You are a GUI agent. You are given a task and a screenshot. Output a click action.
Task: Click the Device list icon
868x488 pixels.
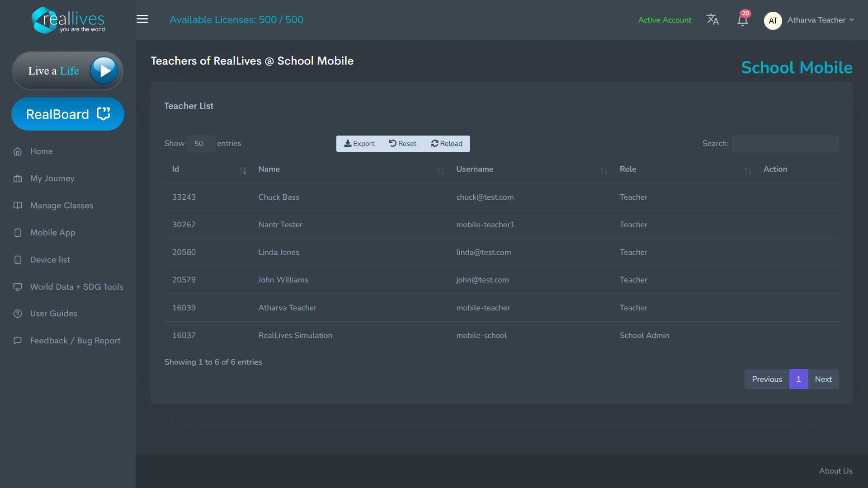tap(18, 260)
